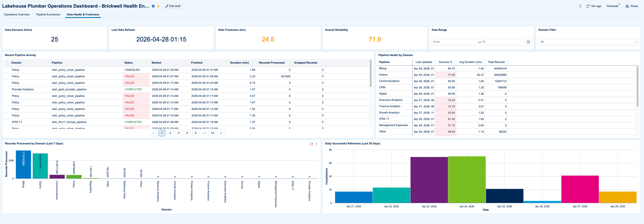The width and height of the screenshot is (644, 224).
Task: Sort by Total Records column header
Action: click(496, 62)
